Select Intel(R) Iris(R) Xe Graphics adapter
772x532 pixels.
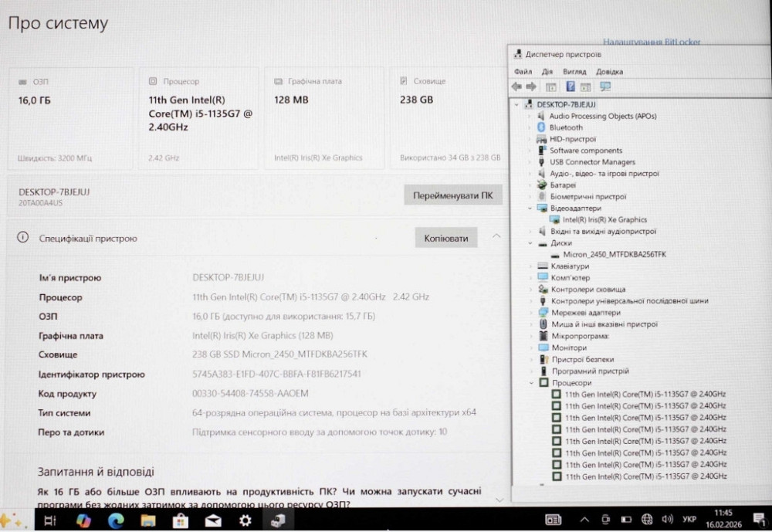click(x=604, y=220)
